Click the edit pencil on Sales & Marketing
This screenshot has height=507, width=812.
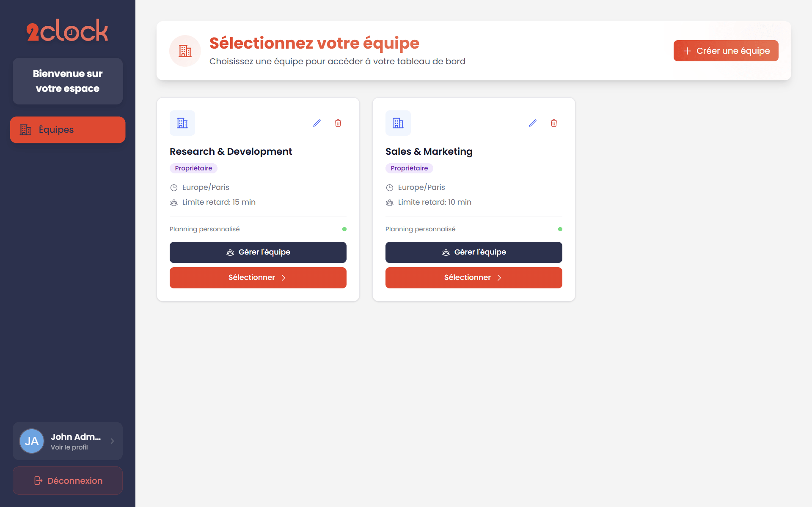533,123
